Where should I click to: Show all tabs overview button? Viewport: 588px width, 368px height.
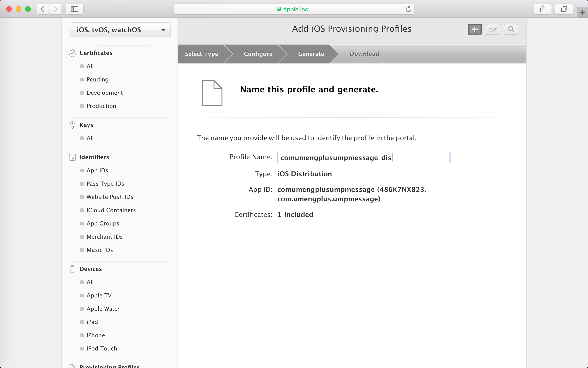tap(564, 9)
